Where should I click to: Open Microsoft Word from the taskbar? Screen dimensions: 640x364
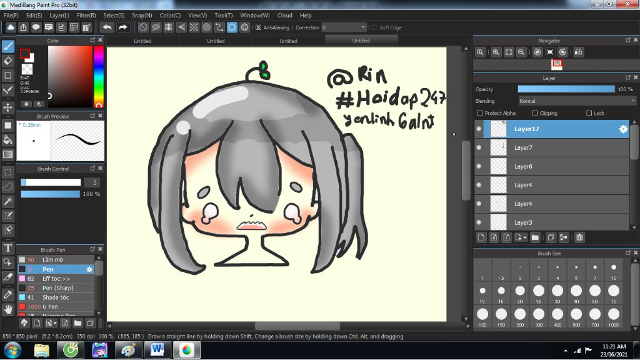pos(157,350)
